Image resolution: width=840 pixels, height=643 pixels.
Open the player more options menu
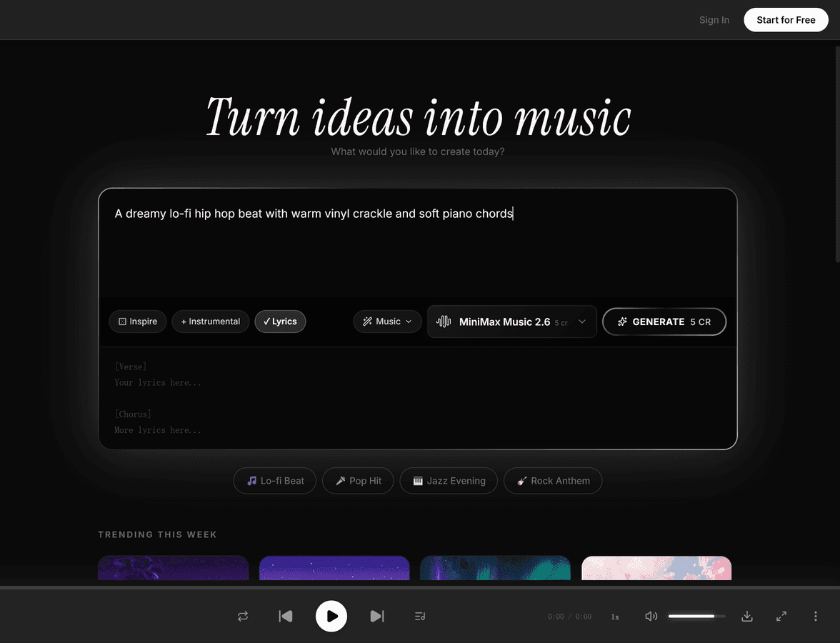tap(816, 616)
